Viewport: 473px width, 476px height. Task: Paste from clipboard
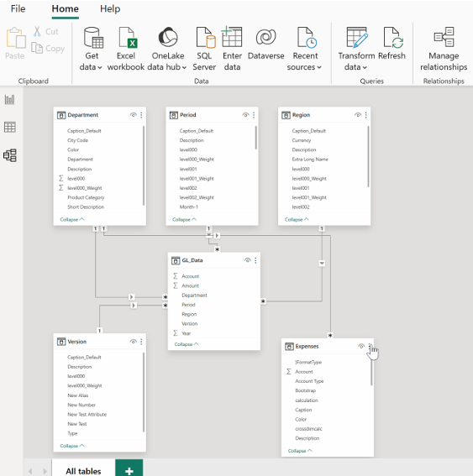[x=15, y=43]
